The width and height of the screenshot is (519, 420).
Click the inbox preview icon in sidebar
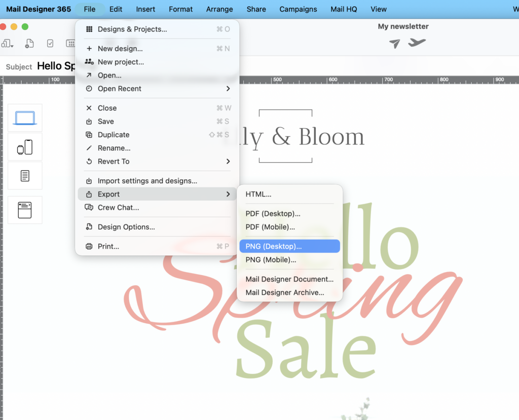[25, 210]
